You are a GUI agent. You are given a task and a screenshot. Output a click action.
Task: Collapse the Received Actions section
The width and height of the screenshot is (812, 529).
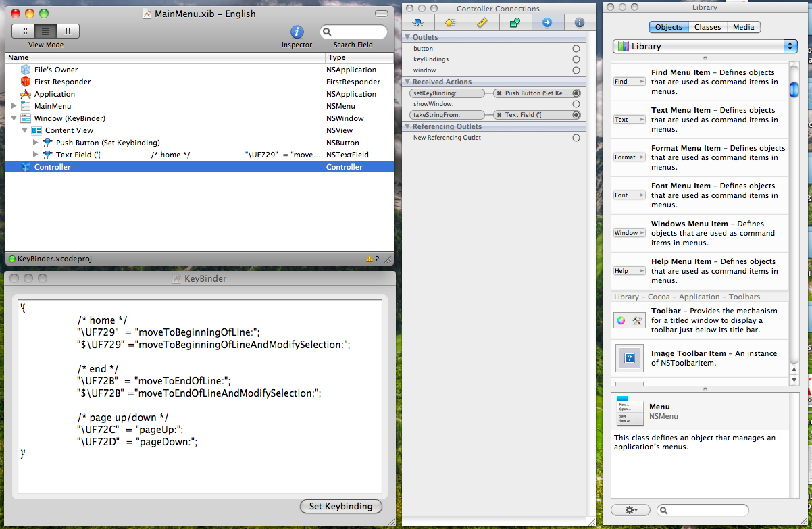click(407, 82)
